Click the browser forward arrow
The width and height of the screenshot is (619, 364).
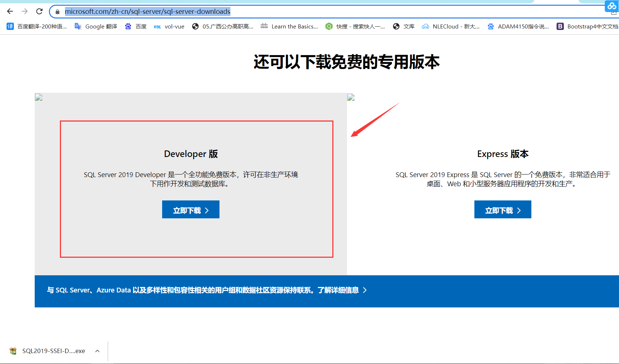point(24,11)
